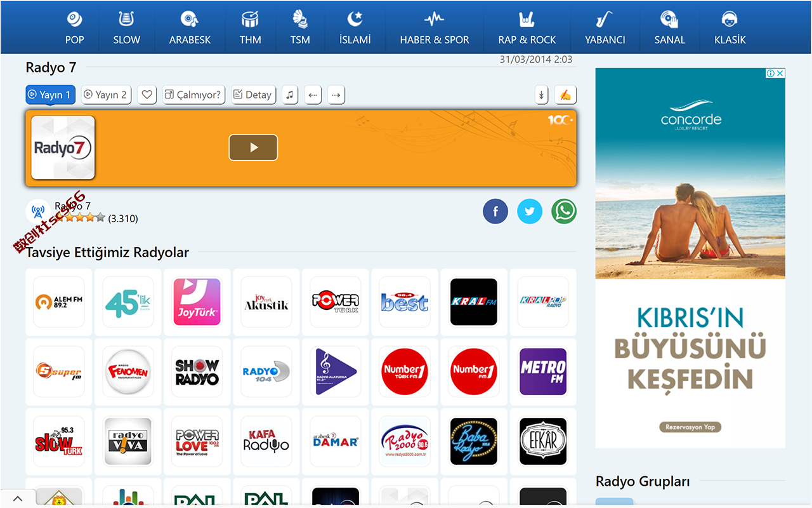
Task: Open the İSLAMİ category
Action: coord(355,27)
